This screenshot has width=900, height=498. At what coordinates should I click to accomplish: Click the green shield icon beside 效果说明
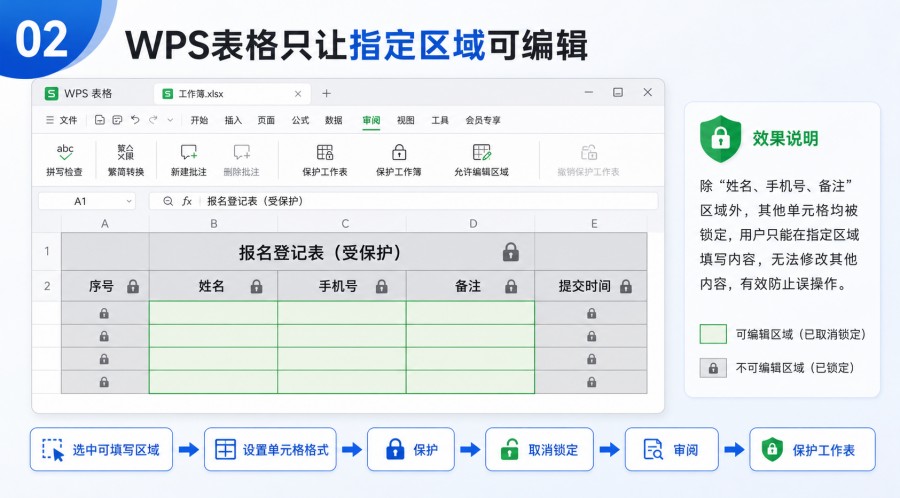pos(721,138)
